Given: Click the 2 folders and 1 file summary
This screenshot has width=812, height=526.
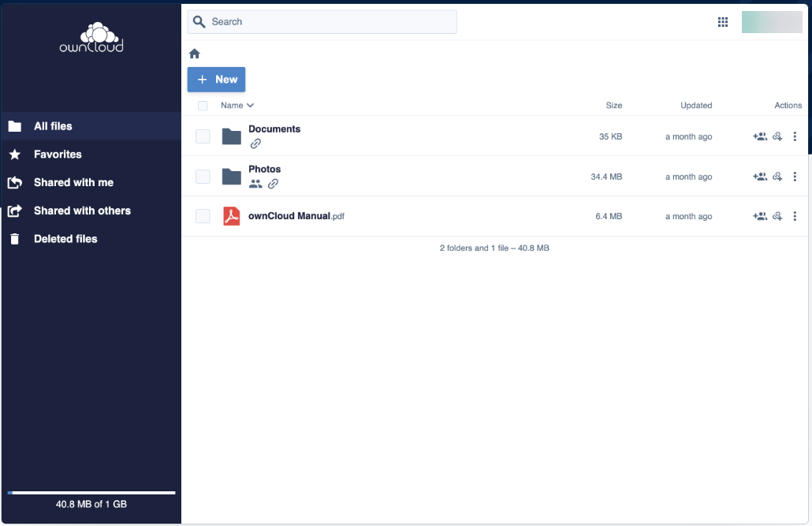Looking at the screenshot, I should [494, 248].
